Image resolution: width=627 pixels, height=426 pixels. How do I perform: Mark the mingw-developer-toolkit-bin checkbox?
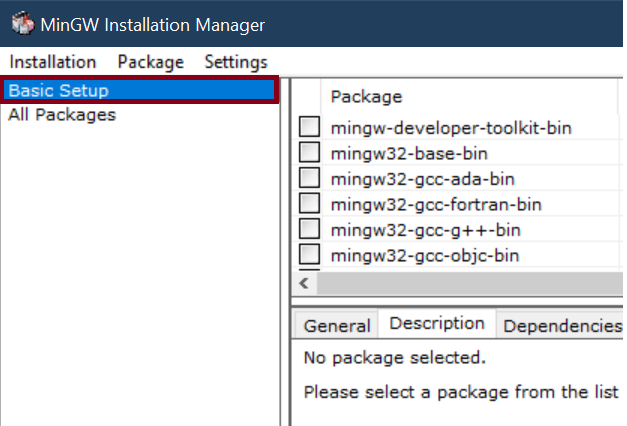(x=310, y=128)
